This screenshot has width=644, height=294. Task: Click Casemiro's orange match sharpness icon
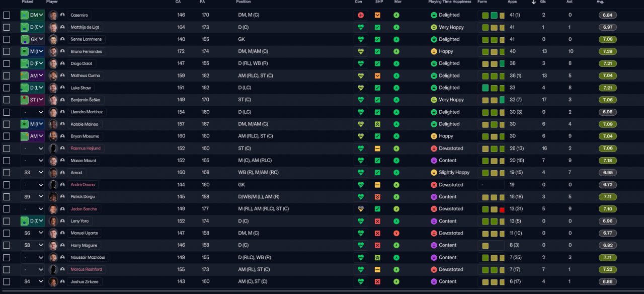(377, 15)
